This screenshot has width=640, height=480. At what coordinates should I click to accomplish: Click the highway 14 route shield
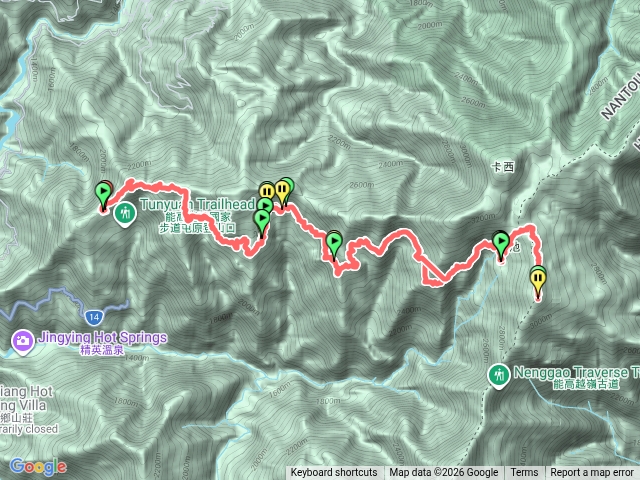(x=94, y=317)
